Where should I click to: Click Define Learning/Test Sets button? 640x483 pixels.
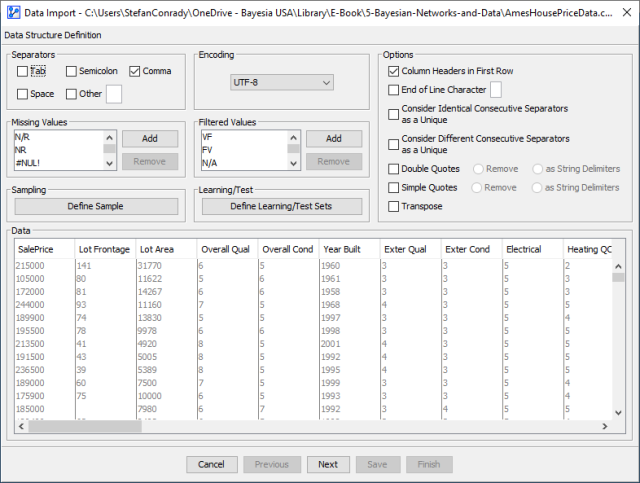282,207
